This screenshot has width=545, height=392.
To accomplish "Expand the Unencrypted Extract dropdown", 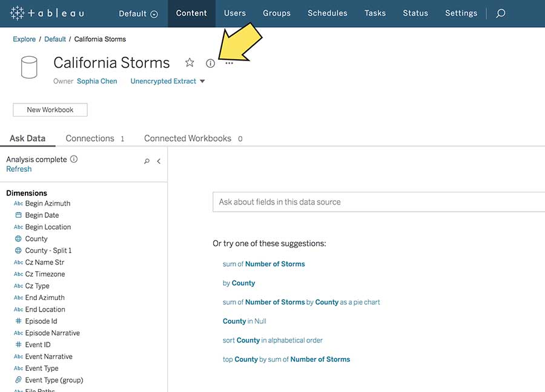I will 168,81.
